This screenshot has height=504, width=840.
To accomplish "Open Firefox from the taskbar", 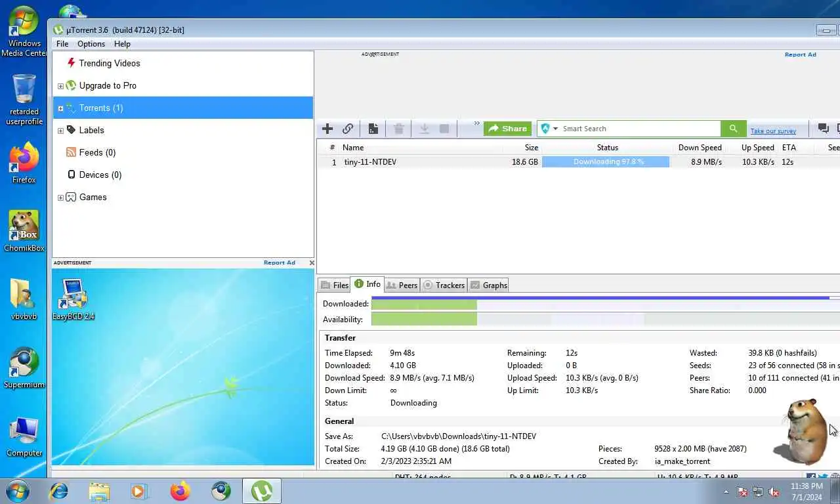I will [x=180, y=491].
